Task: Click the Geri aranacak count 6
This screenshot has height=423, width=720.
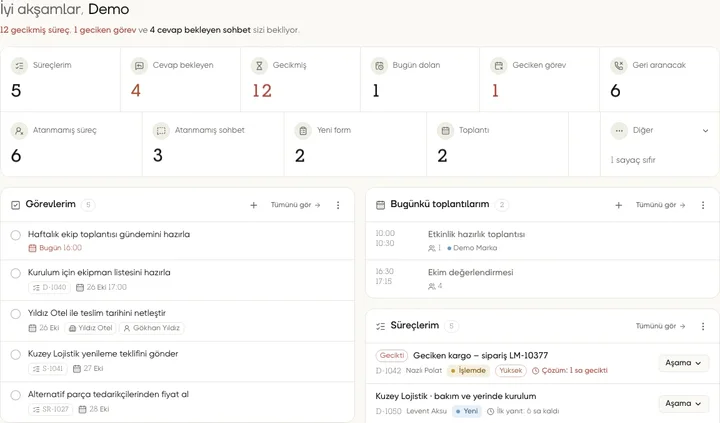Action: tap(615, 90)
